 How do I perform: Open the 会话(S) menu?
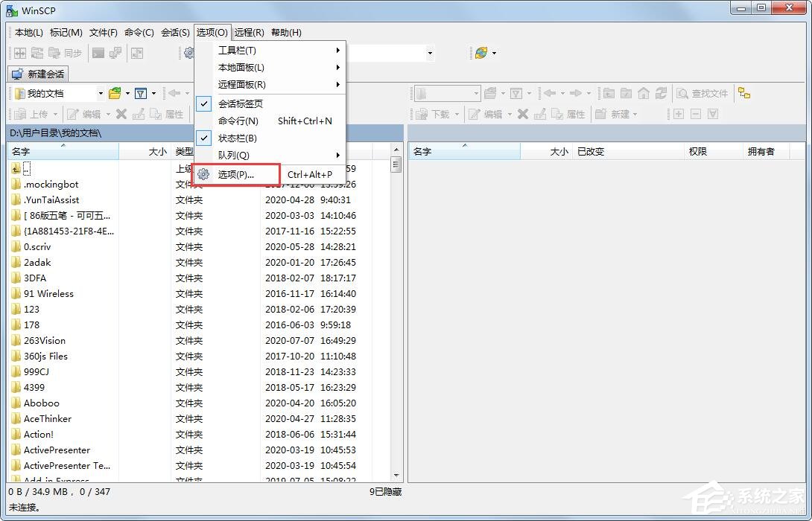tap(174, 32)
